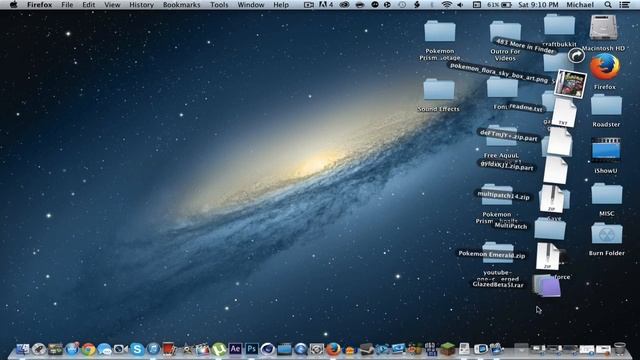
Task: Open the Tools menu
Action: 219,5
